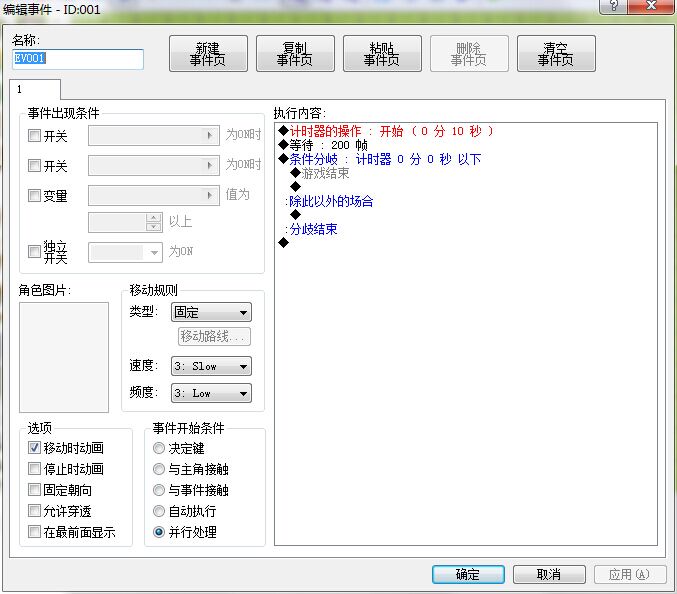
Task: Enable the 变量 condition checkbox
Action: 34,196
